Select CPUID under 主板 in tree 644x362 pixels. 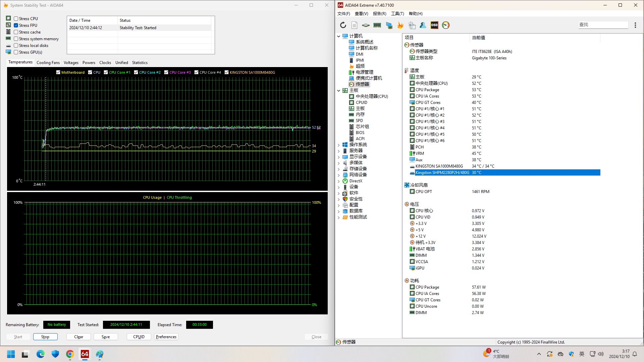click(361, 102)
